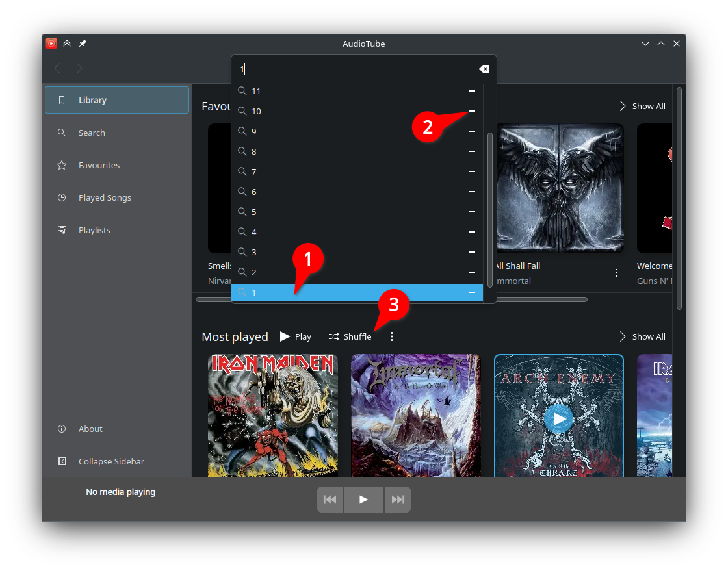
Task: Select search suggestion 4
Action: pyautogui.click(x=357, y=232)
